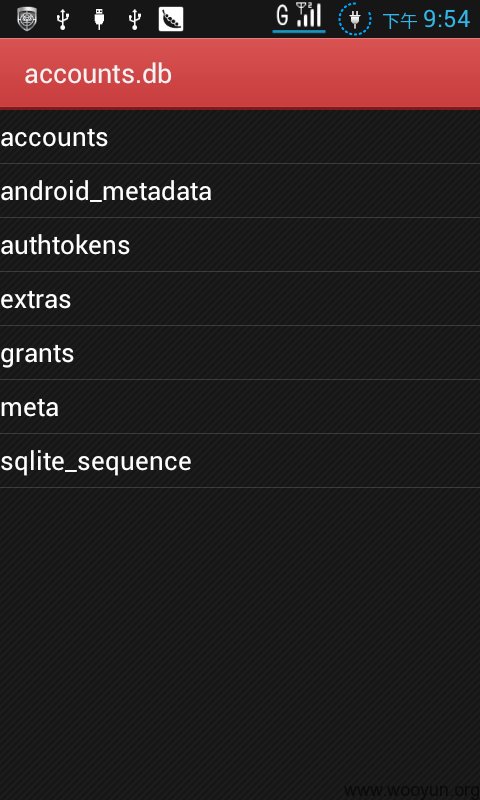Select the authtokens table entry
Viewport: 480px width, 800px height.
coord(240,245)
